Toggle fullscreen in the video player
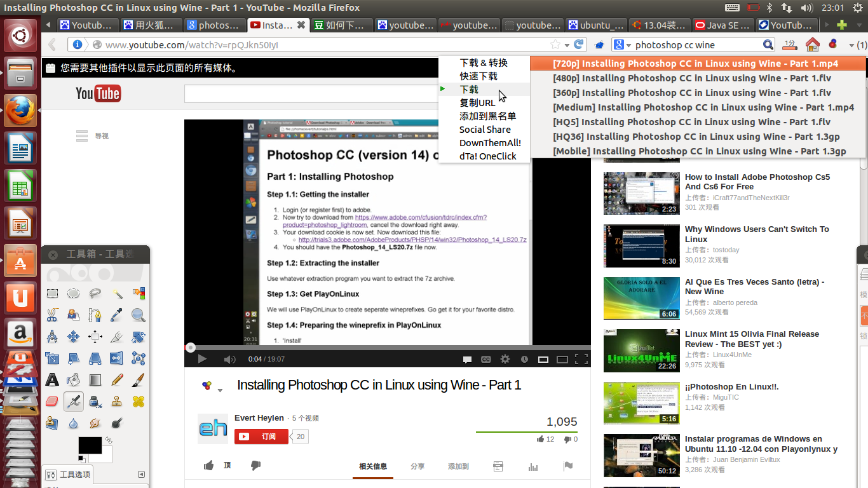The height and width of the screenshot is (488, 868). pos(581,359)
